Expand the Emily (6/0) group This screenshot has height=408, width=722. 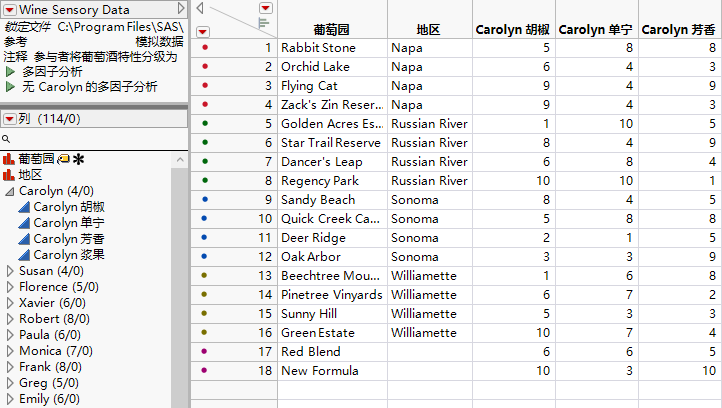(x=10, y=399)
